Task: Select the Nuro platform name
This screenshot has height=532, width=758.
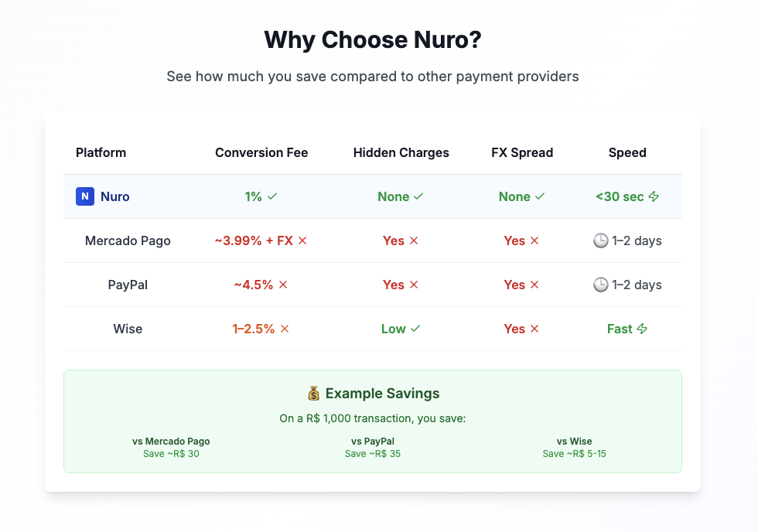Action: pyautogui.click(x=115, y=196)
